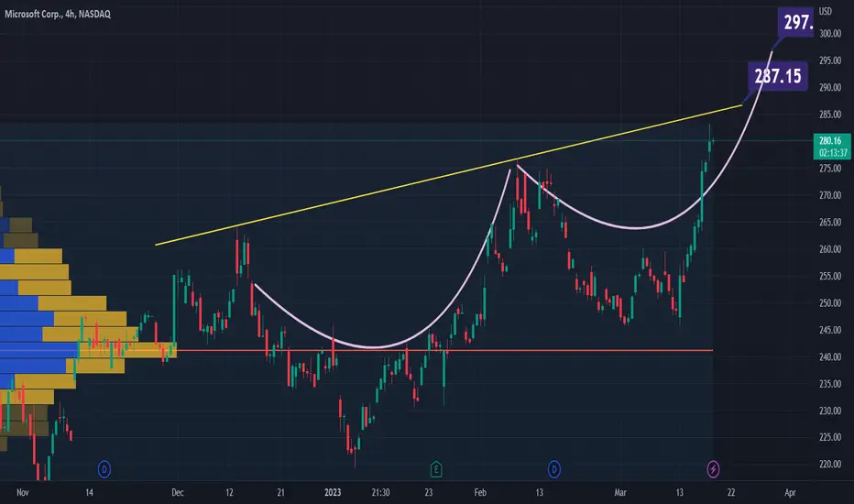Viewport: 854px width, 504px height.
Task: Click the 300.00 price axis label
Action: point(830,34)
